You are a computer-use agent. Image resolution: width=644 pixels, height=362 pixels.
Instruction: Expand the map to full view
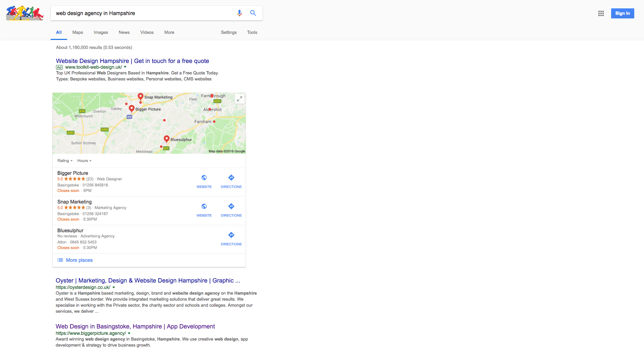(x=239, y=99)
